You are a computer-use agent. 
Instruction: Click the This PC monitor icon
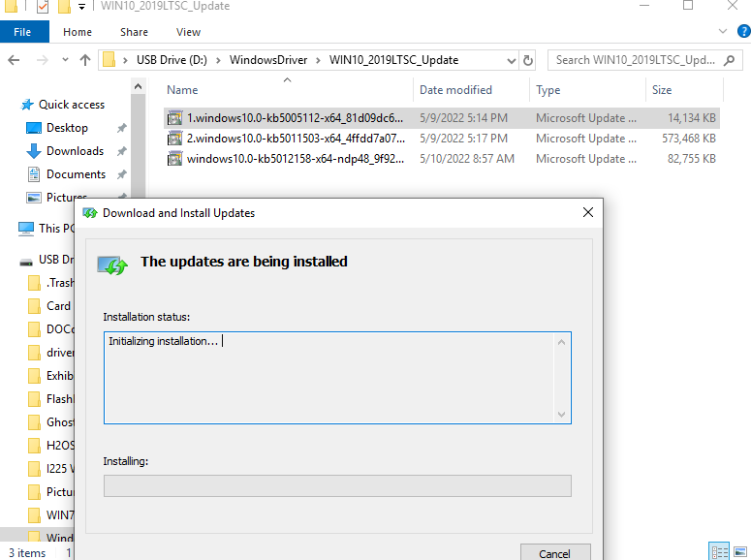click(x=26, y=229)
